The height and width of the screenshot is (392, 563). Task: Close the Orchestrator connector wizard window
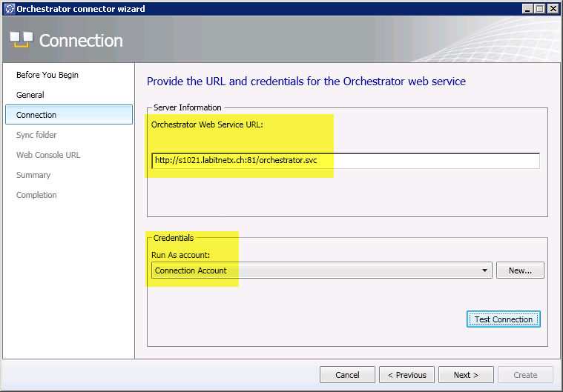(553, 9)
